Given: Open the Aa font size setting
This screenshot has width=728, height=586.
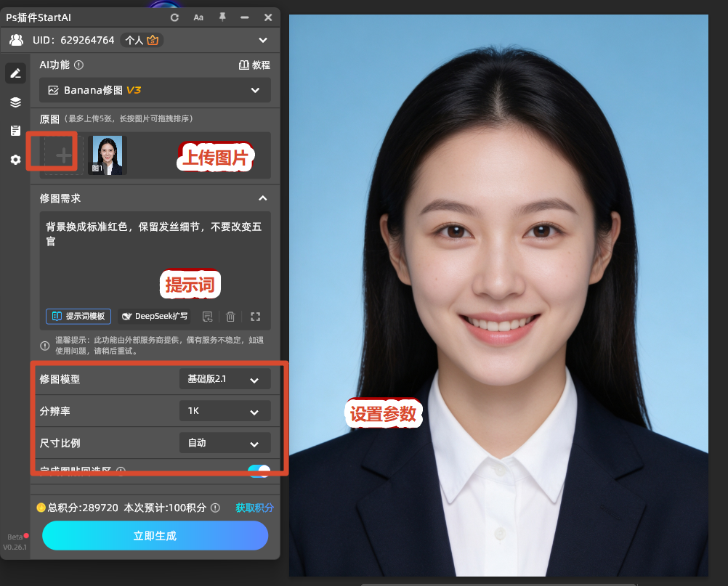Looking at the screenshot, I should point(198,17).
